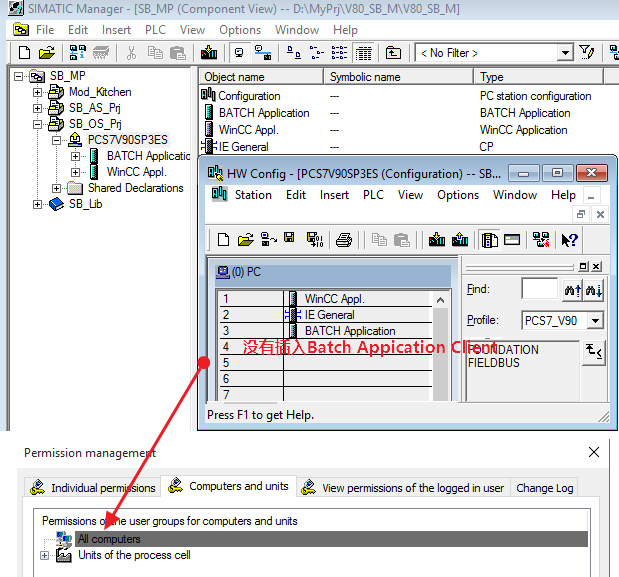Image resolution: width=619 pixels, height=577 pixels.
Task: Click Search up binoculars icon
Action: click(x=572, y=290)
